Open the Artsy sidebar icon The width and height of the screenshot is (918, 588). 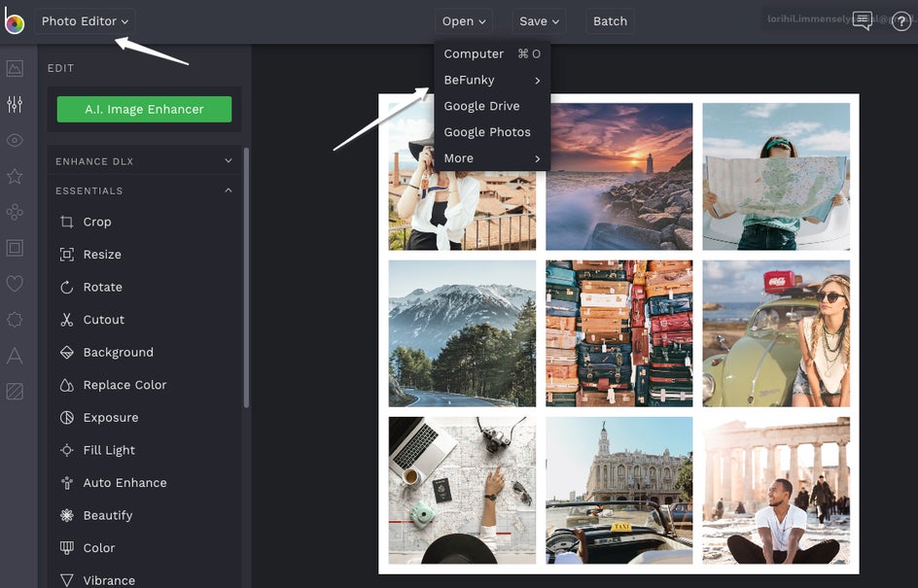15,212
